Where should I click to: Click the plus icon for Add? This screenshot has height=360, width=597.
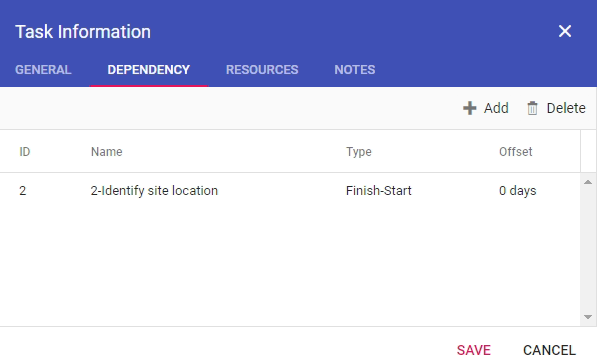(469, 108)
